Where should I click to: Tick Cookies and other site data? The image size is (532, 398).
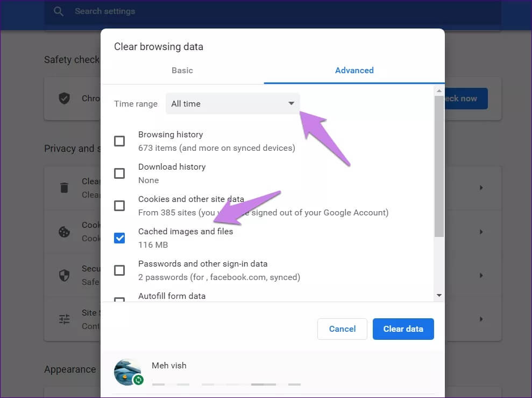coord(119,206)
